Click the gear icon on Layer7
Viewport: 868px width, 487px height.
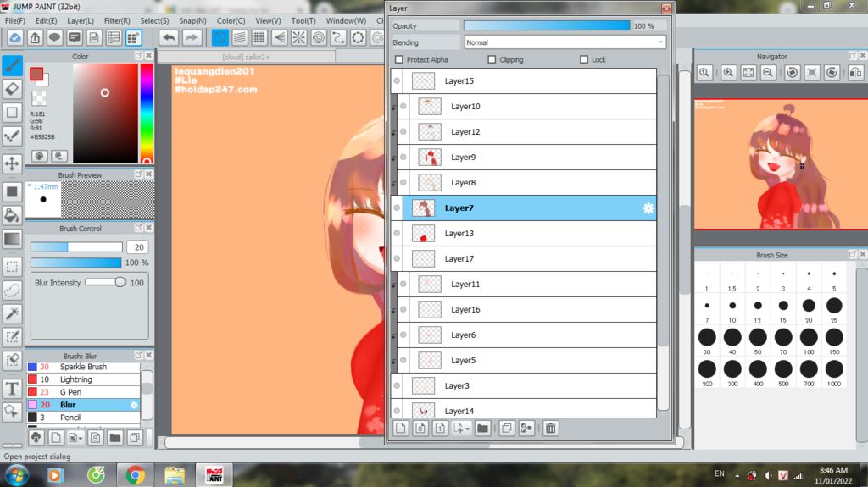pyautogui.click(x=648, y=208)
